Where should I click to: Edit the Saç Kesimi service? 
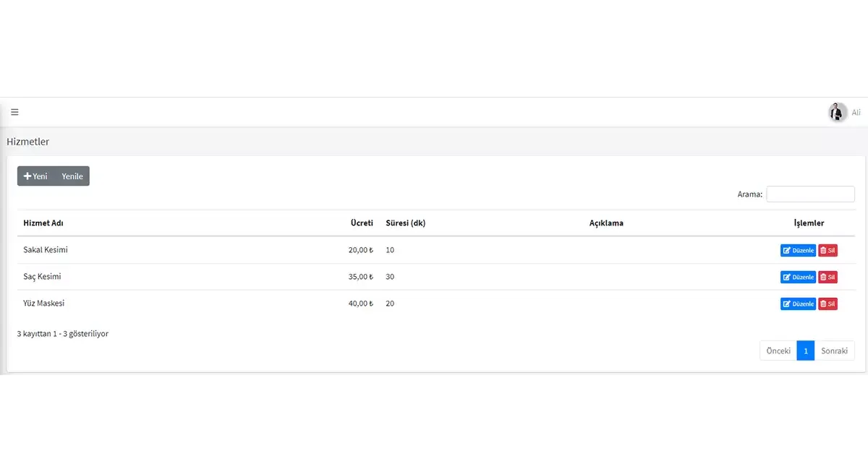pyautogui.click(x=798, y=278)
